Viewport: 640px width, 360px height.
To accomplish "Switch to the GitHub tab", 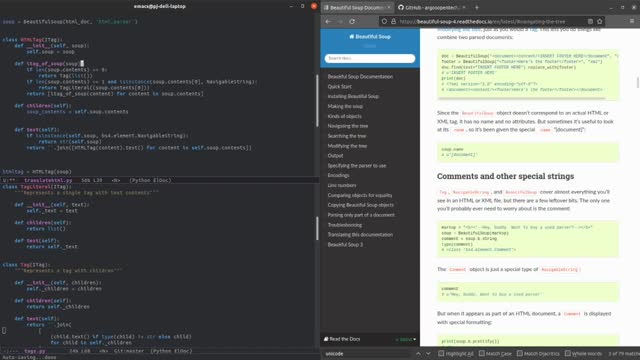I will 432,7.
